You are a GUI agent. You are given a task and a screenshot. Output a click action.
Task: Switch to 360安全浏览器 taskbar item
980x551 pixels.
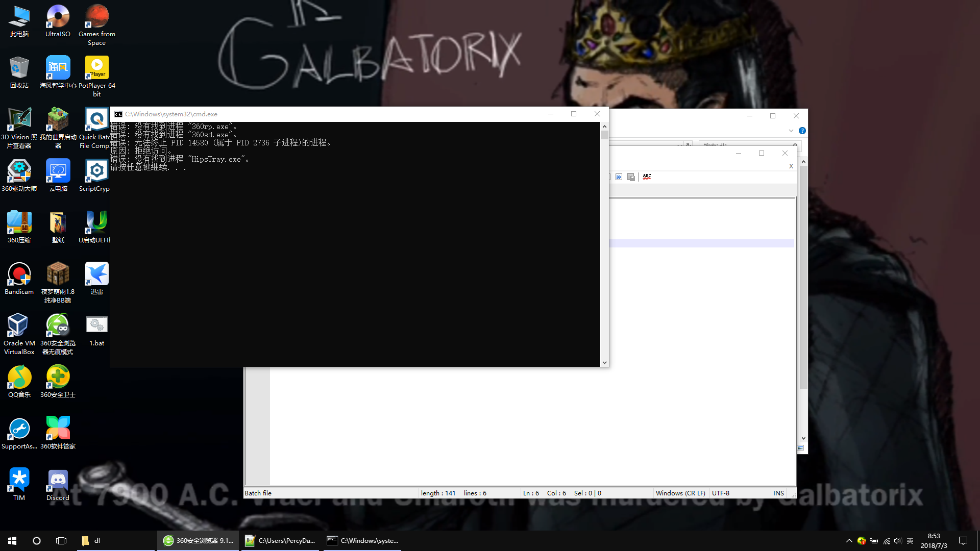[x=198, y=541]
